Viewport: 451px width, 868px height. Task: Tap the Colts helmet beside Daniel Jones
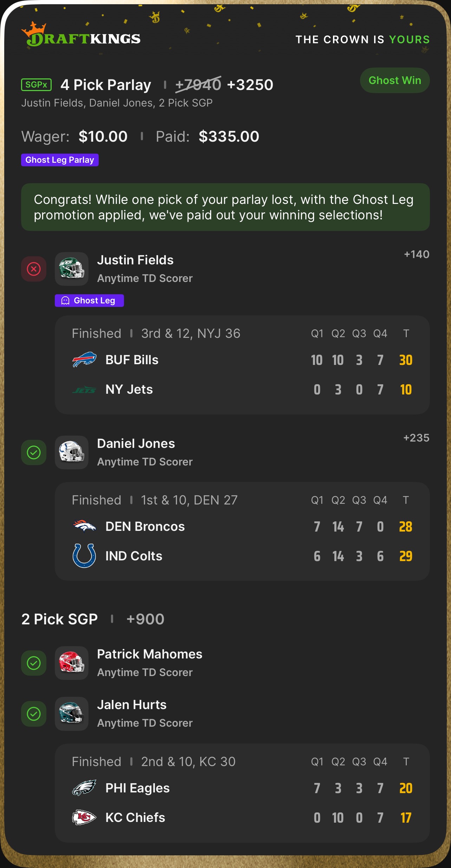pyautogui.click(x=72, y=452)
